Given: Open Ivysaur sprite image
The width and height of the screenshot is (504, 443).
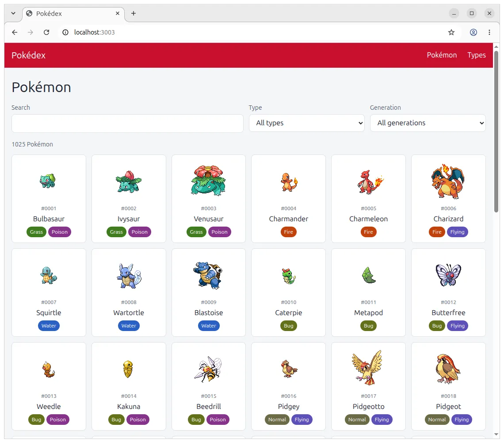Looking at the screenshot, I should click(129, 182).
